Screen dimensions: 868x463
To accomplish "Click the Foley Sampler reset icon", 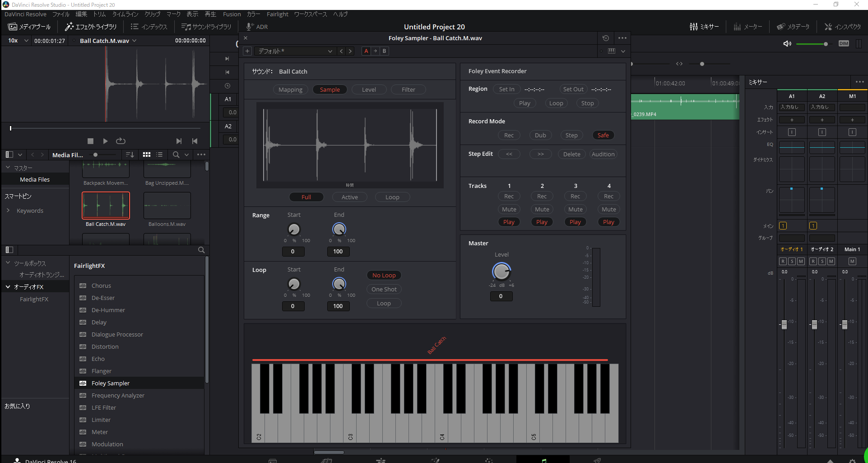I will tap(606, 38).
